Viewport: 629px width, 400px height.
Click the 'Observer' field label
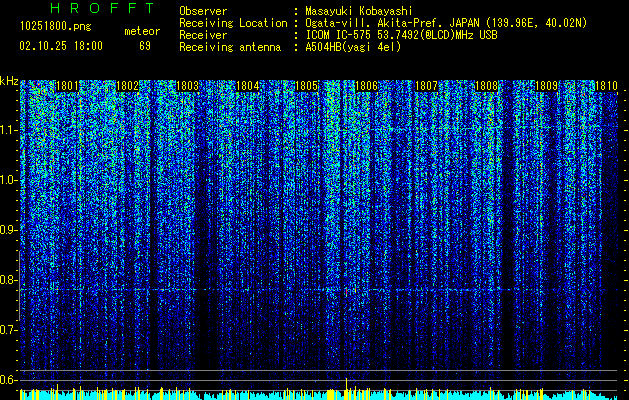203,11
